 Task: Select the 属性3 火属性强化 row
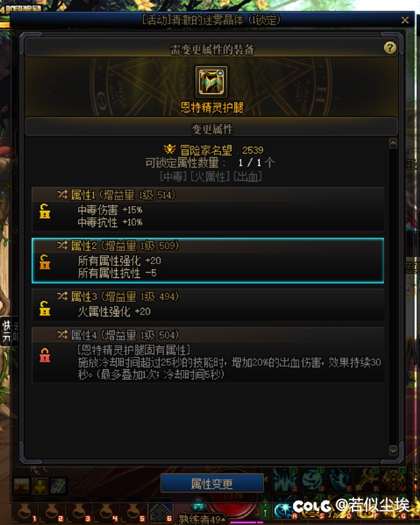(208, 305)
